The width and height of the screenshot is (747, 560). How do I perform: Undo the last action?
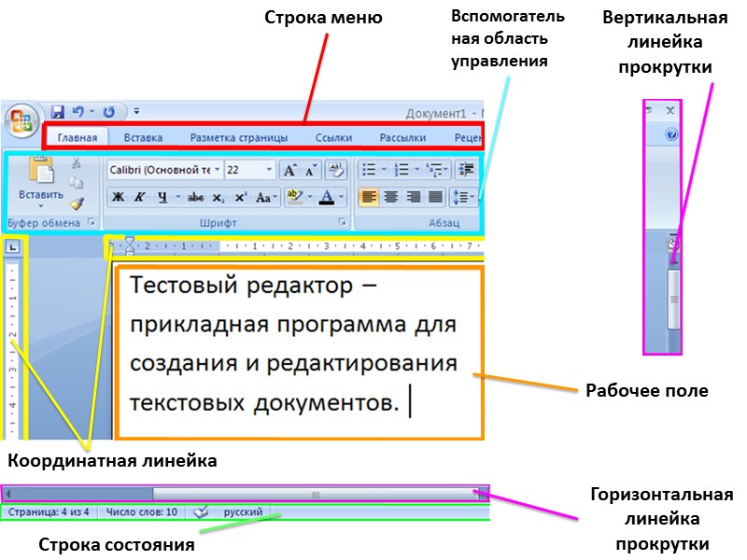[78, 112]
